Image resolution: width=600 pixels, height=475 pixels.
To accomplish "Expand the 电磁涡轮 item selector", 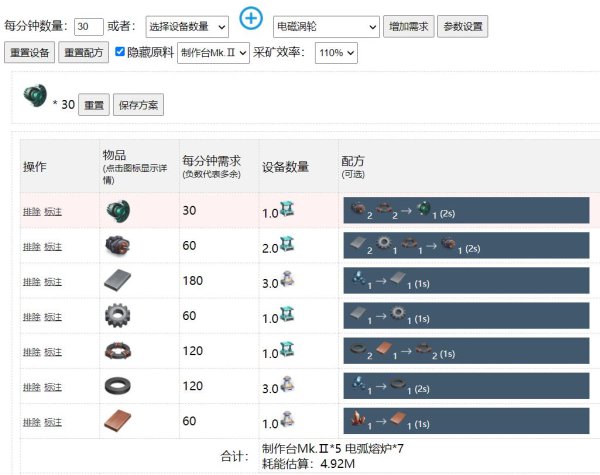I will [x=326, y=26].
